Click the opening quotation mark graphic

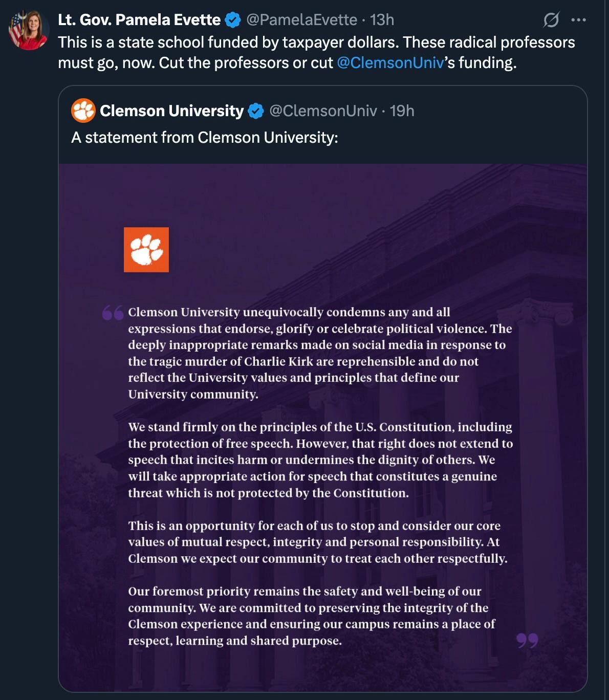click(x=113, y=312)
